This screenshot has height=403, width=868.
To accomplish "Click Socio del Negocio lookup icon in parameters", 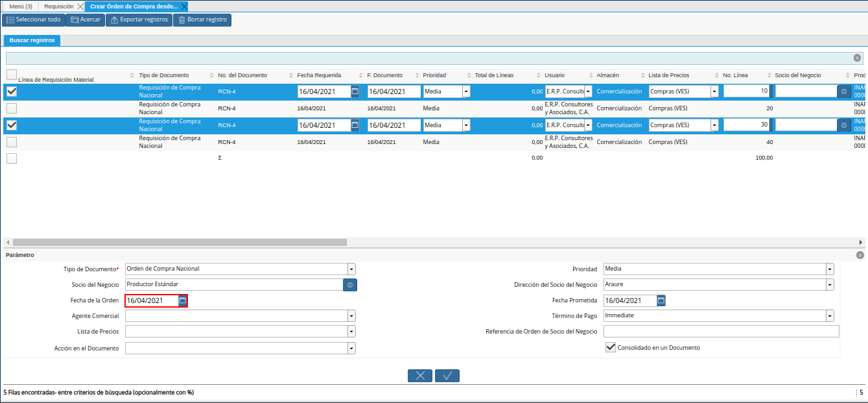I will coord(350,285).
